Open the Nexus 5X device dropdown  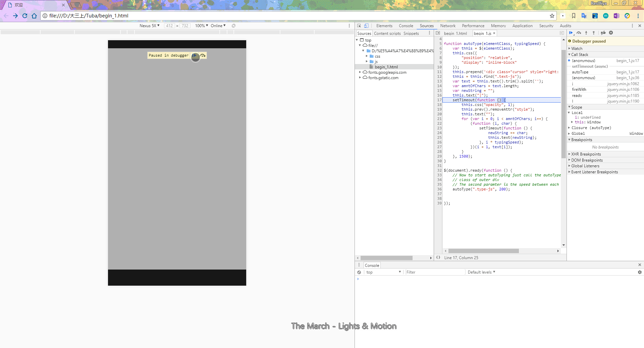(150, 26)
